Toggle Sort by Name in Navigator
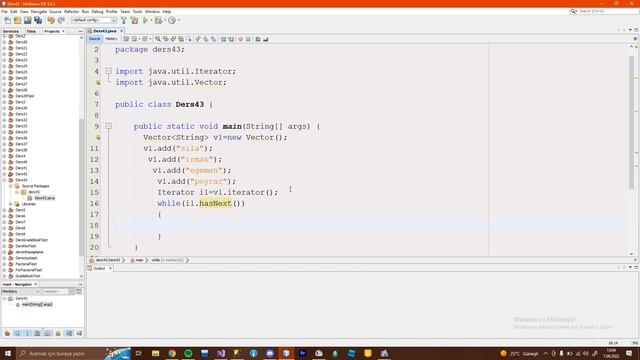 69,333
